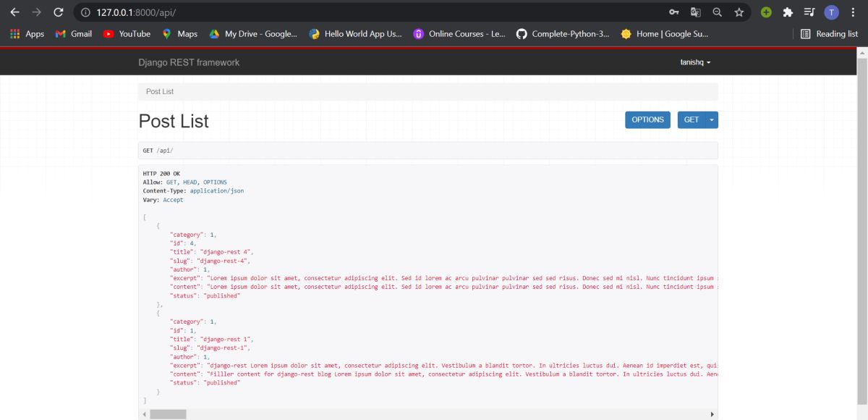Open the tanishq user dropdown
This screenshot has height=420, width=868.
(x=695, y=62)
